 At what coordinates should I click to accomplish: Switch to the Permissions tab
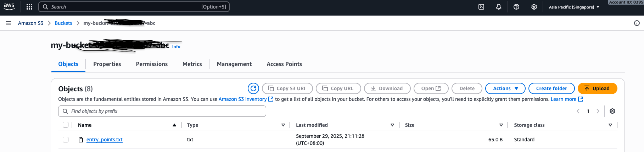(152, 64)
